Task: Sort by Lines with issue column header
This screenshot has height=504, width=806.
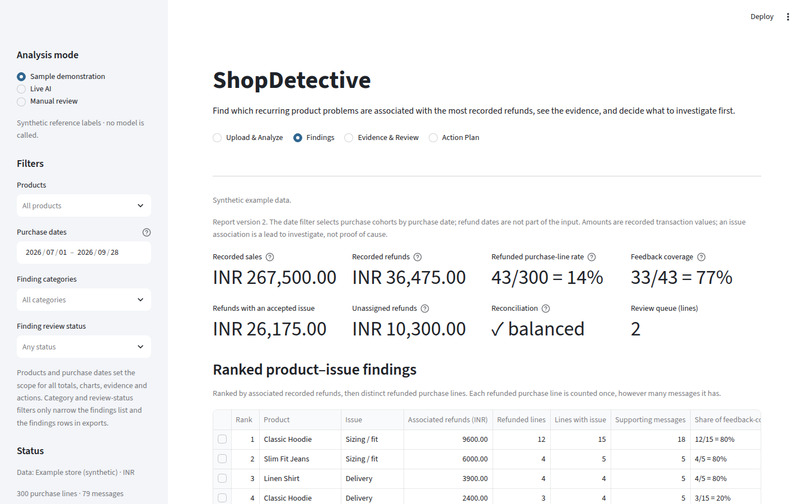Action: click(x=580, y=420)
